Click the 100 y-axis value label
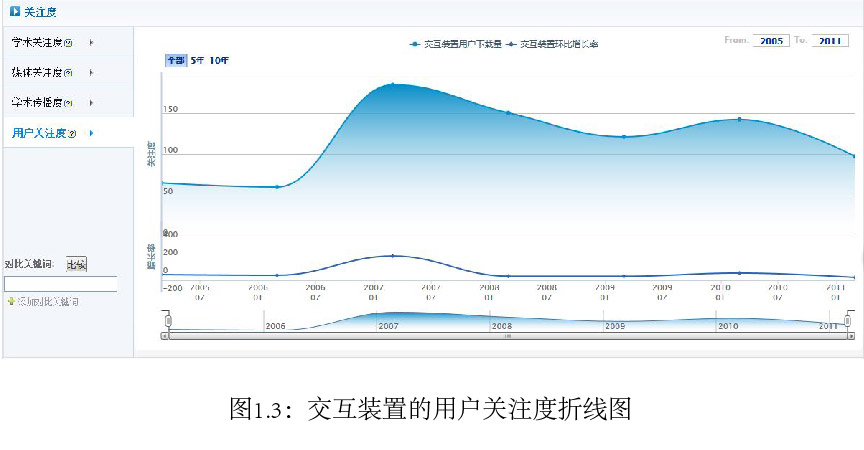Viewport: 864px width, 450px height. [x=171, y=150]
